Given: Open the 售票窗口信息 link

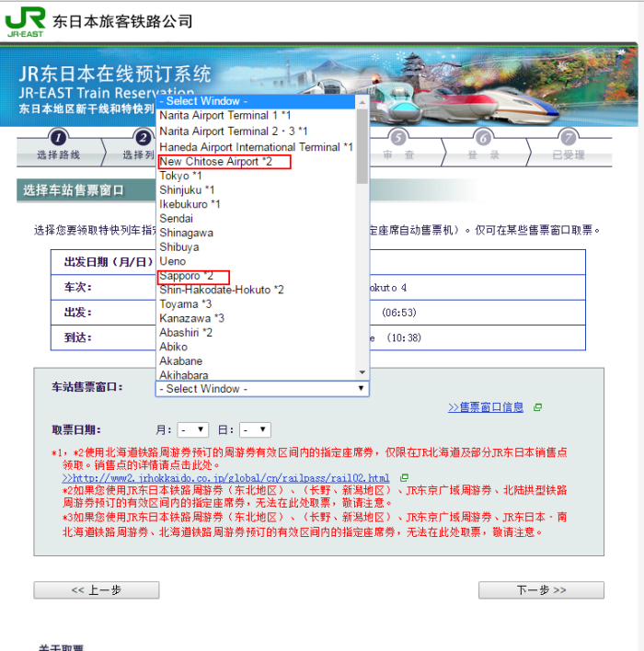Looking at the screenshot, I should point(485,407).
